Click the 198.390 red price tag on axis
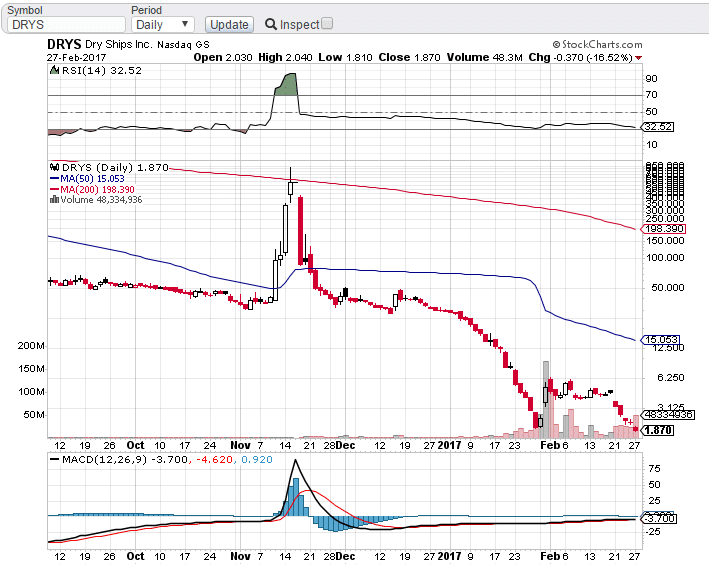The width and height of the screenshot is (709, 571). point(663,229)
